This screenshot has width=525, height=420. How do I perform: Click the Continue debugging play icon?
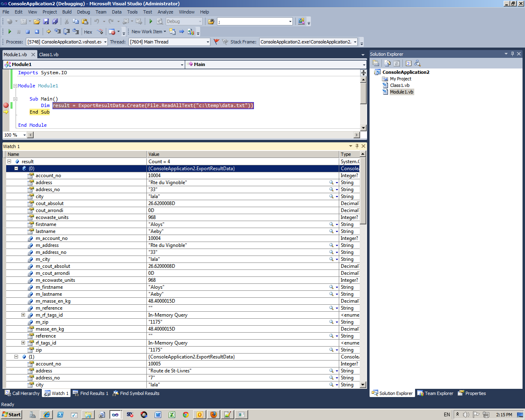tap(9, 32)
